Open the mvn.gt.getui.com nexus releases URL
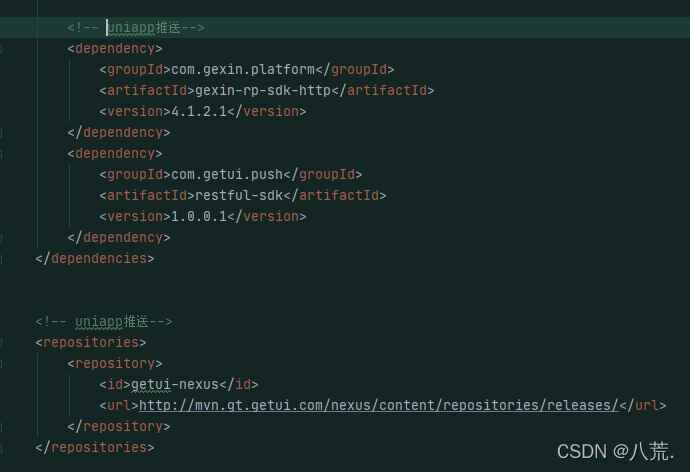Viewport: 690px width, 472px height. click(379, 405)
